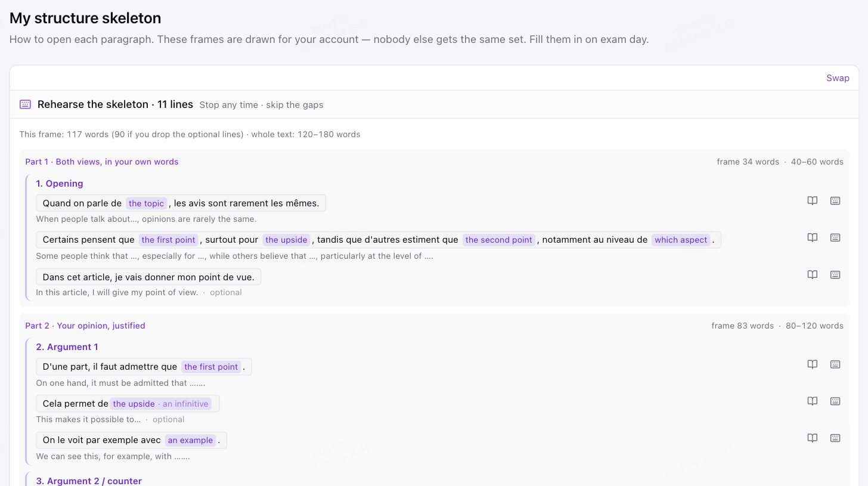Click the translation "In this article, I will give my point of view."

click(117, 292)
